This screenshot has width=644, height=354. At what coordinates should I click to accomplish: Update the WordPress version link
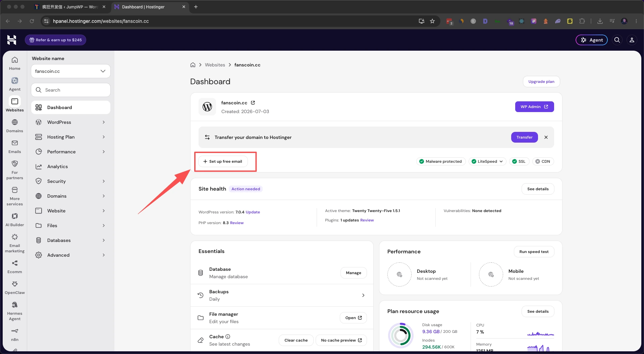pos(253,212)
